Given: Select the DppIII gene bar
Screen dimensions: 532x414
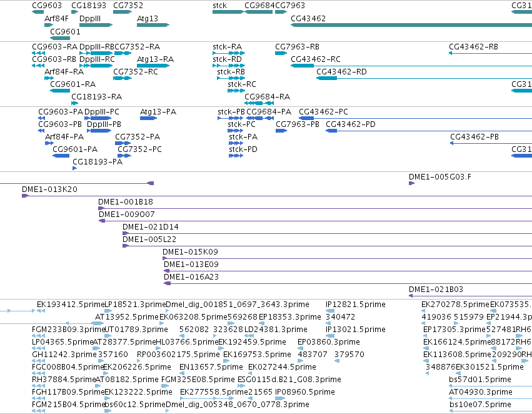Looking at the screenshot, I should click(96, 25).
